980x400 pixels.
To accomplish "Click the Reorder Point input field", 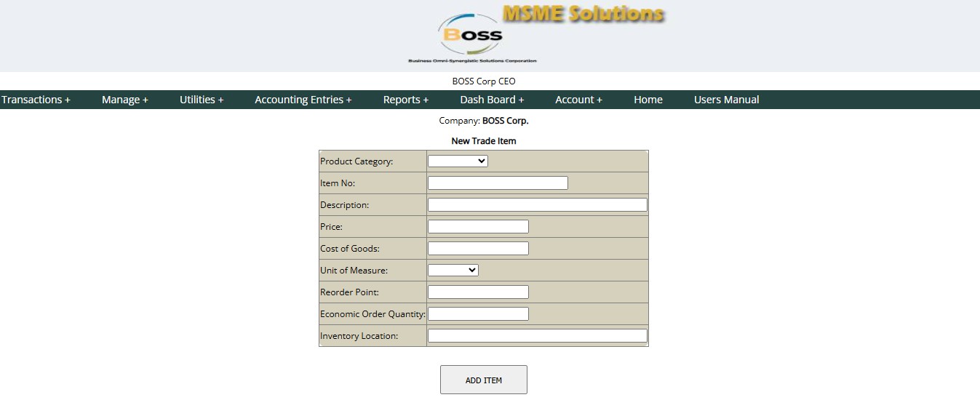I will pyautogui.click(x=478, y=292).
